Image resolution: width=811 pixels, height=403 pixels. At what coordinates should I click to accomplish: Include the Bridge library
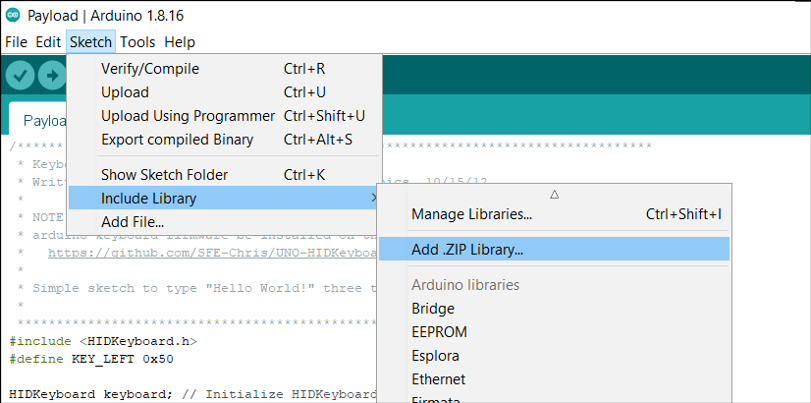(x=554, y=309)
